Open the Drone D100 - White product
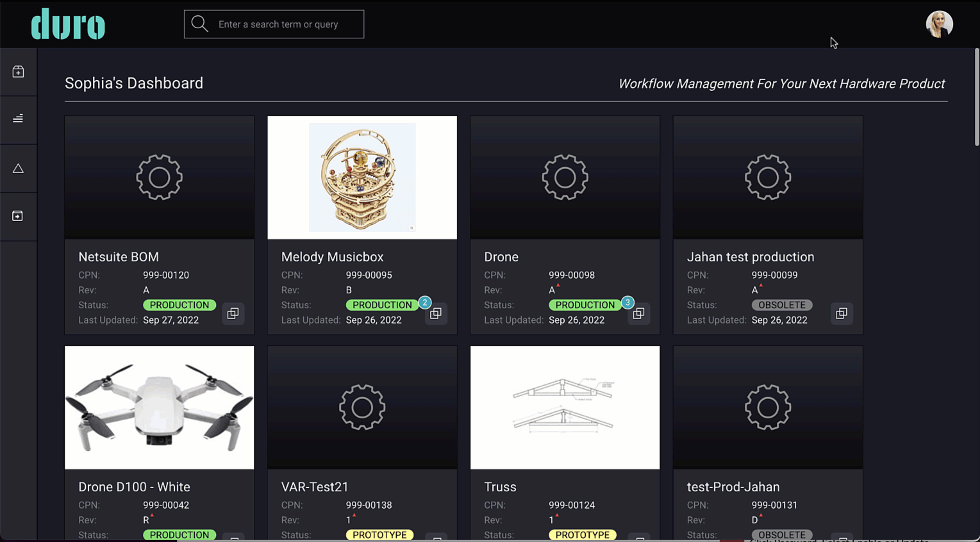 (x=134, y=487)
